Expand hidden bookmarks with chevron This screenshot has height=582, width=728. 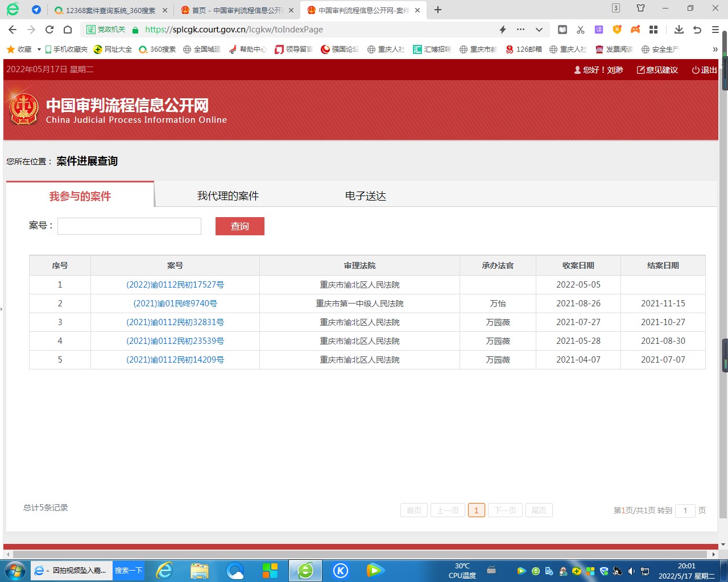click(715, 49)
